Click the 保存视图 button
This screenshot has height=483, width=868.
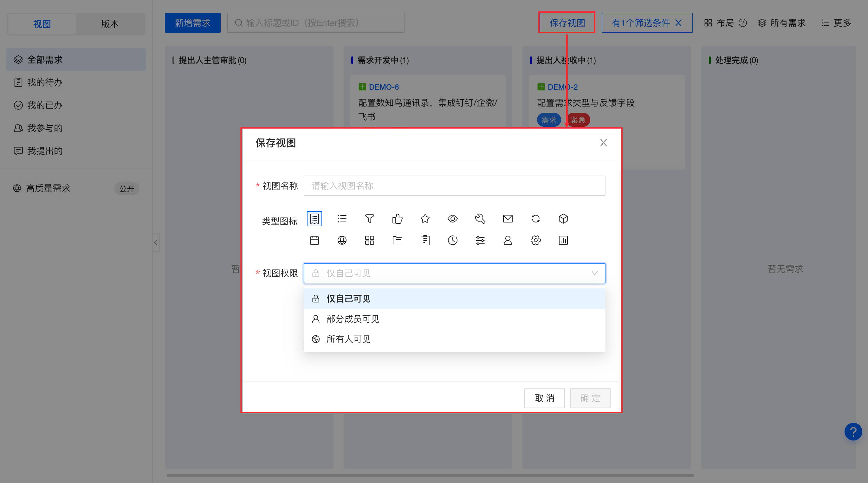tap(567, 23)
